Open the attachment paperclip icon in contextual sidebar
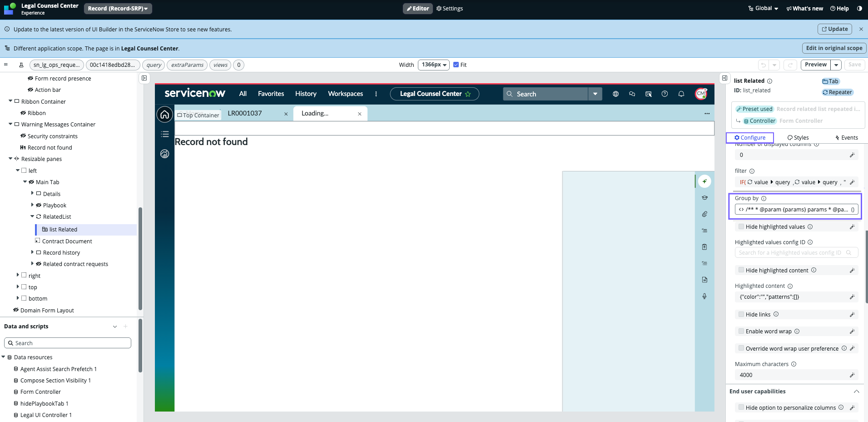868x422 pixels. pos(704,214)
